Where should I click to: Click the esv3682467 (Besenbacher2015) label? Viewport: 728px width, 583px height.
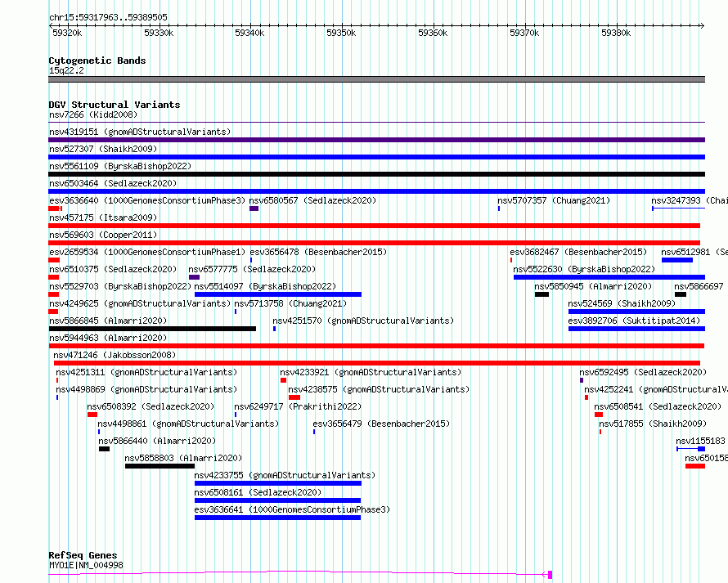pyautogui.click(x=578, y=252)
